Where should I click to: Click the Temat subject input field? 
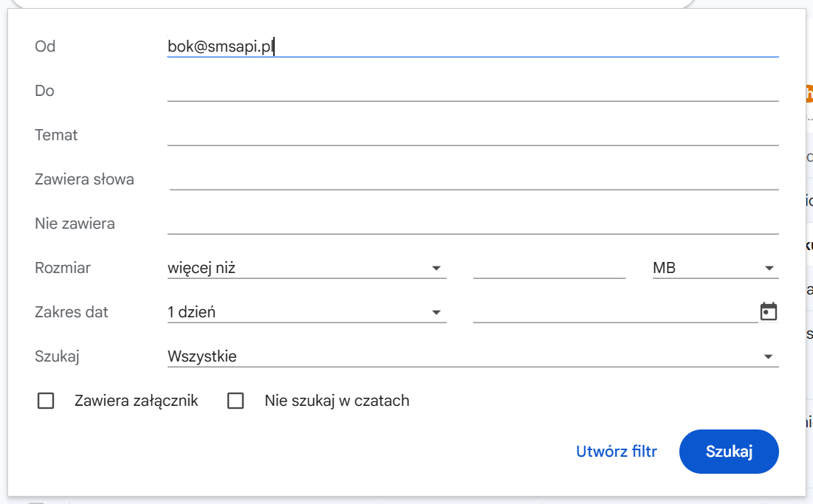(x=473, y=135)
